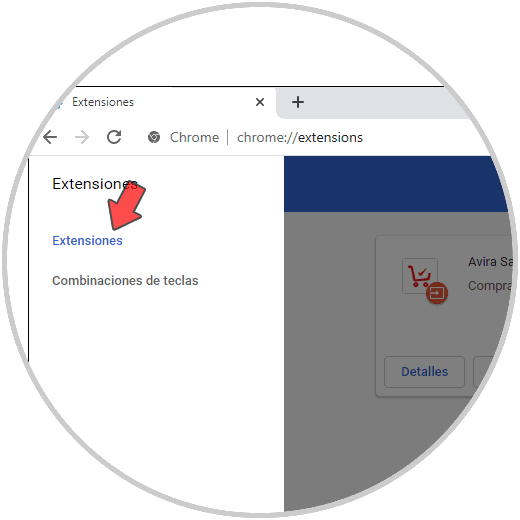Click the Avira shopping cart extension icon
This screenshot has height=520, width=520.
pos(420,276)
